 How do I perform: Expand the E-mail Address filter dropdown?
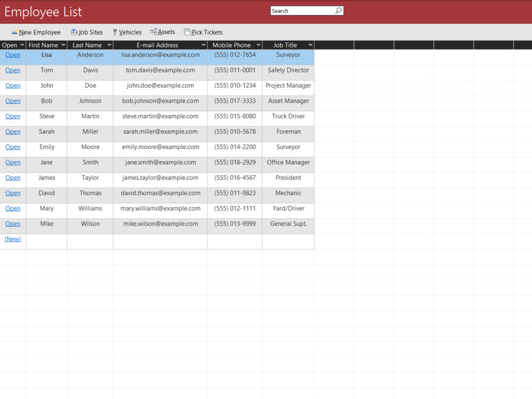point(204,45)
